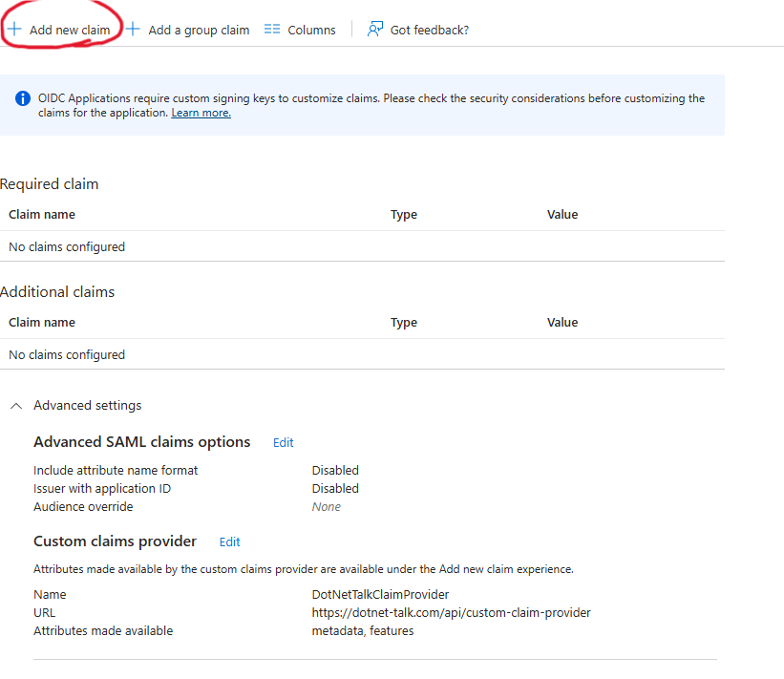
Task: Collapse the Advanced settings chevron
Action: 16,406
